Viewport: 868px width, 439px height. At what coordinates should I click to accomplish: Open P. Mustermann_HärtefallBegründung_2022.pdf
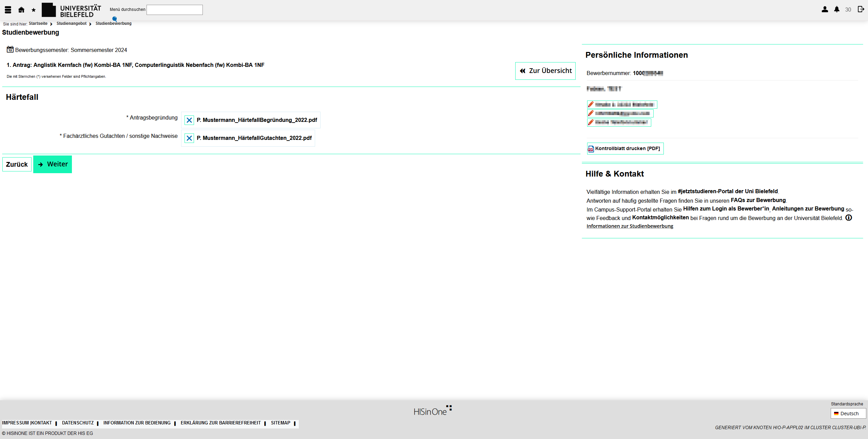click(x=257, y=120)
